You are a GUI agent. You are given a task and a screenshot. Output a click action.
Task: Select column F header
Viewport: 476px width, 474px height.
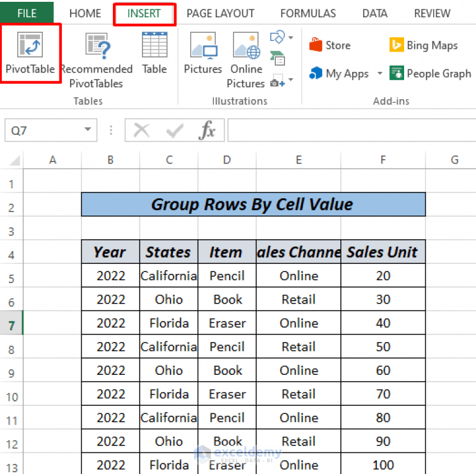pyautogui.click(x=383, y=160)
